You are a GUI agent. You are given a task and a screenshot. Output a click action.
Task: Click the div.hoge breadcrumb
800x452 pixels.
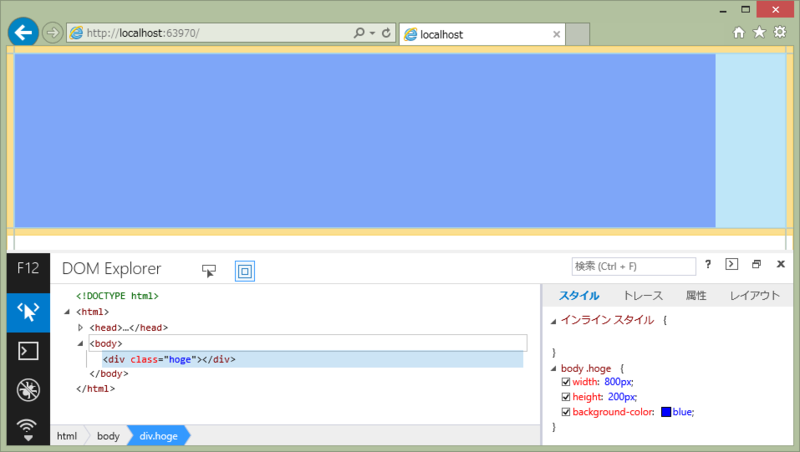point(159,436)
